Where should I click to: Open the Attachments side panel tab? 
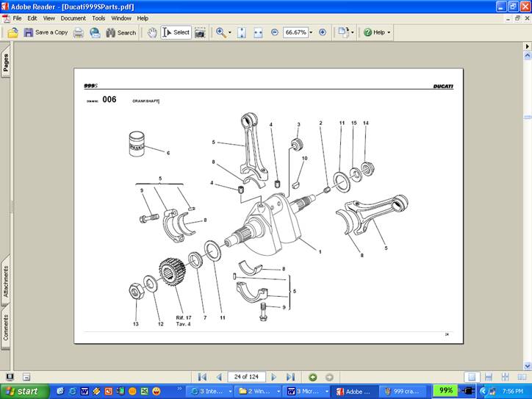(x=6, y=281)
